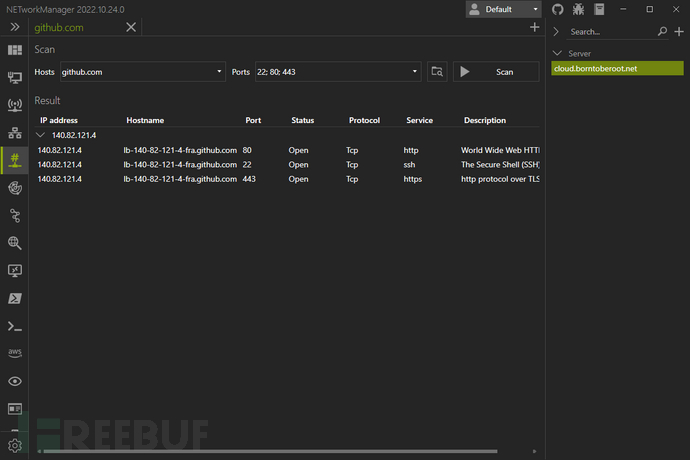Image resolution: width=690 pixels, height=460 pixels.
Task: Open the Dashboard view icon
Action: coord(15,50)
